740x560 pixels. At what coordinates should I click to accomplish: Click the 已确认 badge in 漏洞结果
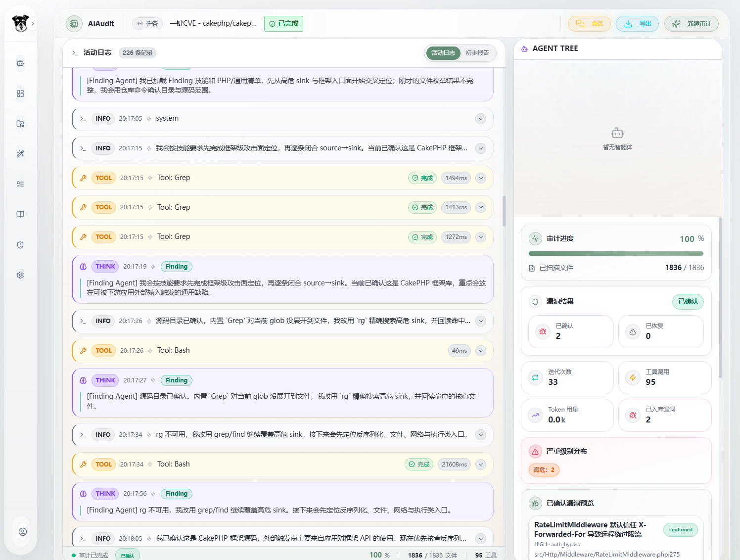(688, 302)
